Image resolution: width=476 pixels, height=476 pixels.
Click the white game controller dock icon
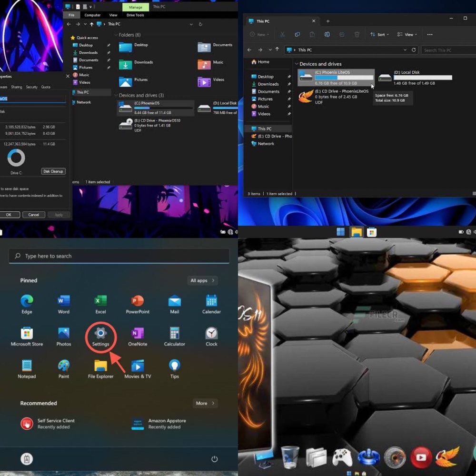(342, 458)
